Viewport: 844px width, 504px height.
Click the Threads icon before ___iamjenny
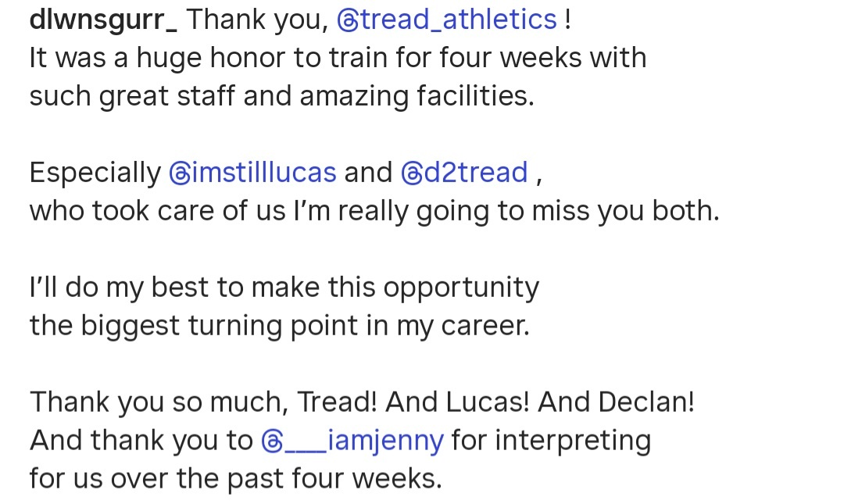click(x=271, y=441)
